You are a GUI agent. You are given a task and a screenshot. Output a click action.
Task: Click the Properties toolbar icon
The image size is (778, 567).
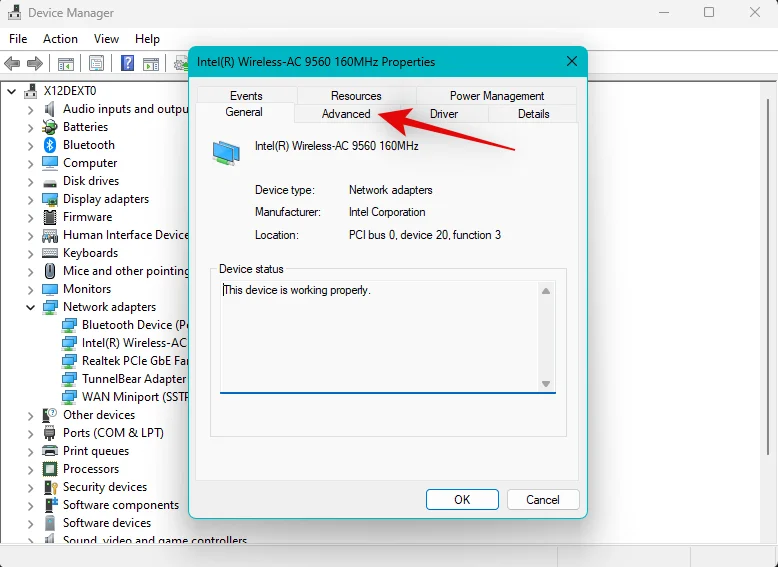pyautogui.click(x=97, y=64)
